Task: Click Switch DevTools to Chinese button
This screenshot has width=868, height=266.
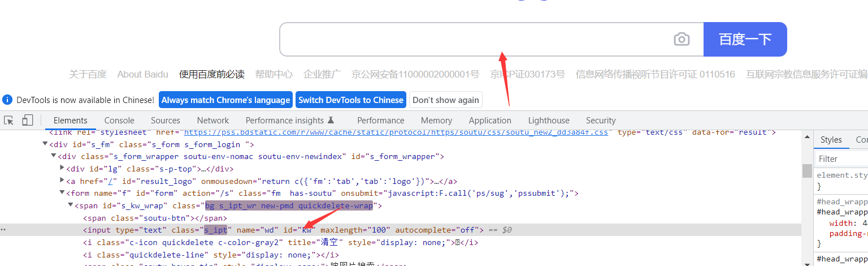Action: [351, 100]
